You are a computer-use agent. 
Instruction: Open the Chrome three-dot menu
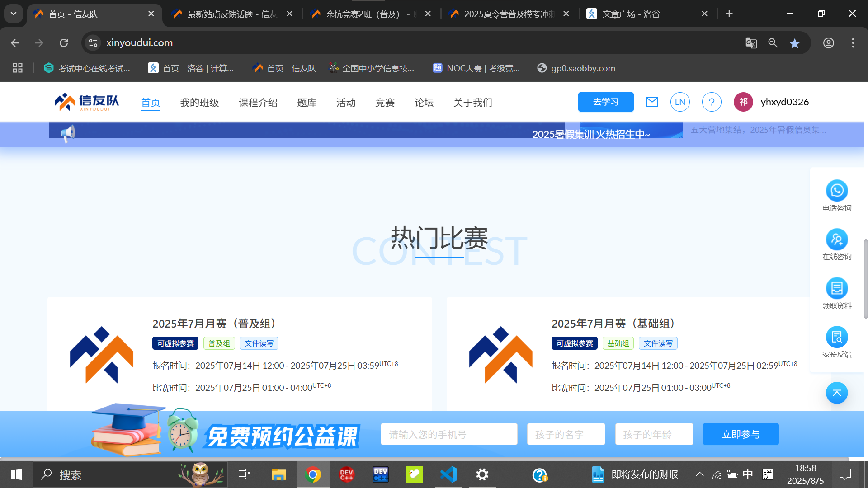point(853,42)
